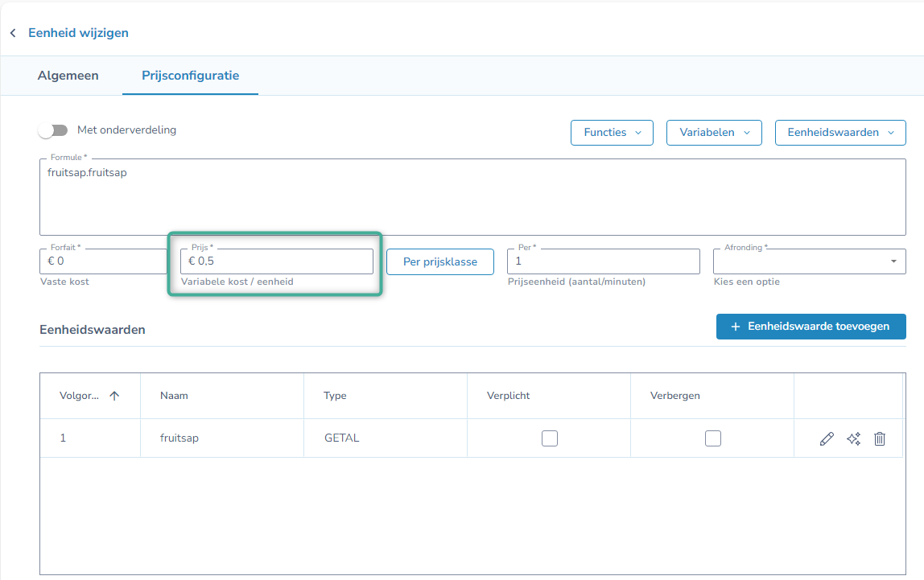
Task: Click the Prijs field showing € 0,5
Action: click(x=277, y=261)
